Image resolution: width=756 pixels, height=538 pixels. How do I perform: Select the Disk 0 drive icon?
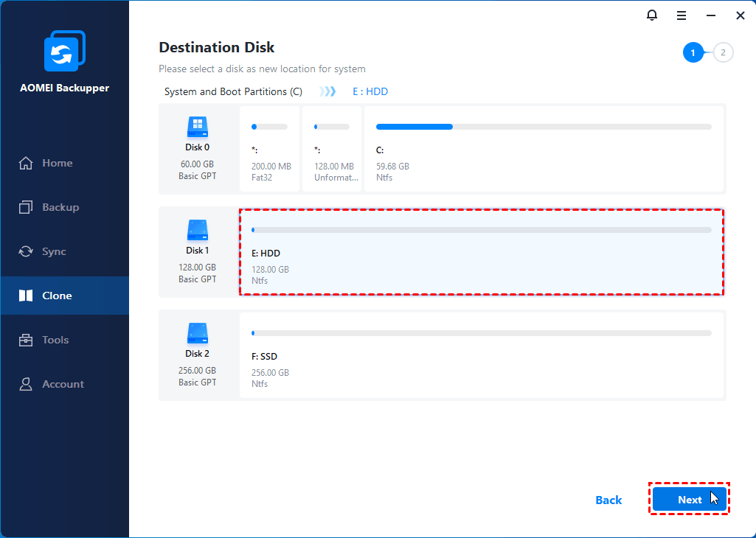[x=198, y=127]
